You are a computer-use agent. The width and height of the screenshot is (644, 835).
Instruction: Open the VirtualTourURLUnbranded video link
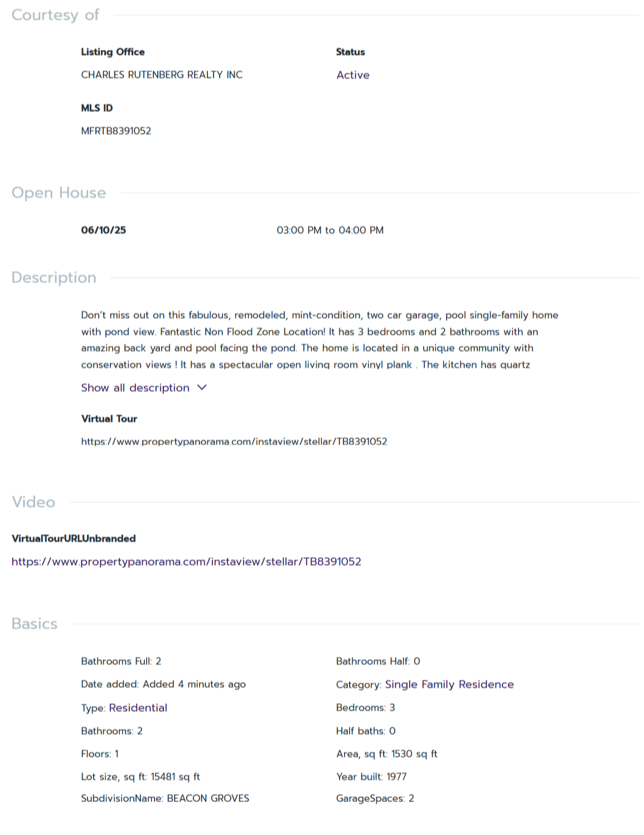pyautogui.click(x=186, y=562)
